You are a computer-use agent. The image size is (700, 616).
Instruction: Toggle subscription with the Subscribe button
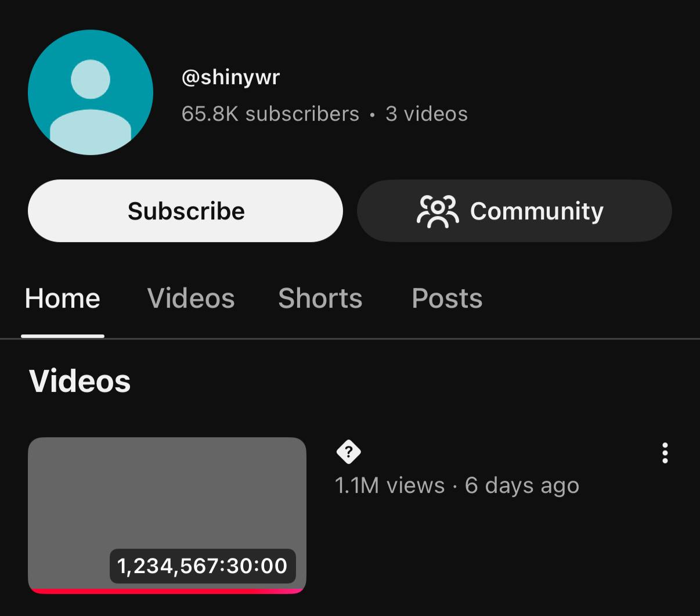185,211
